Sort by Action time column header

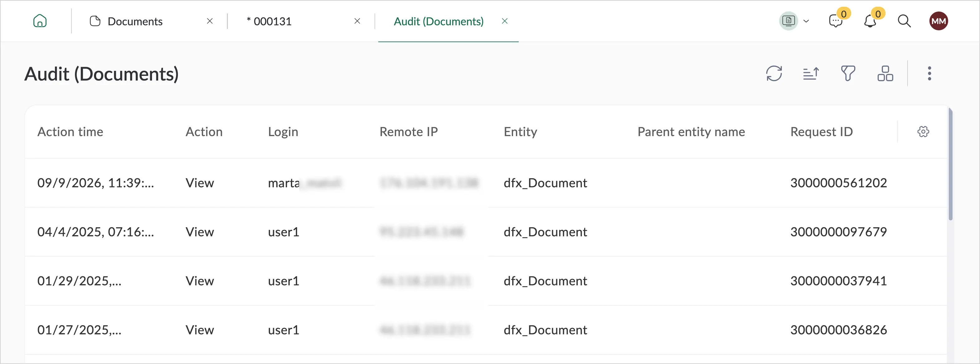click(71, 132)
